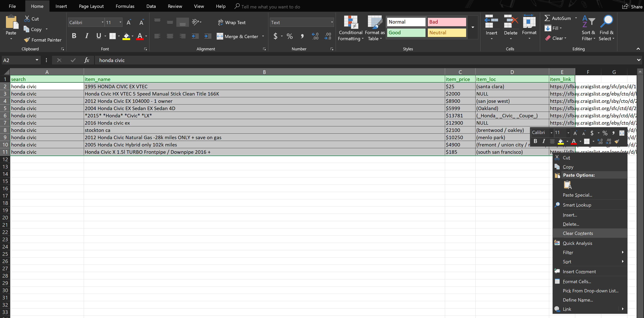Viewport: 644px width, 318px height.
Task: Click the Clear button in Editing group
Action: click(x=555, y=38)
